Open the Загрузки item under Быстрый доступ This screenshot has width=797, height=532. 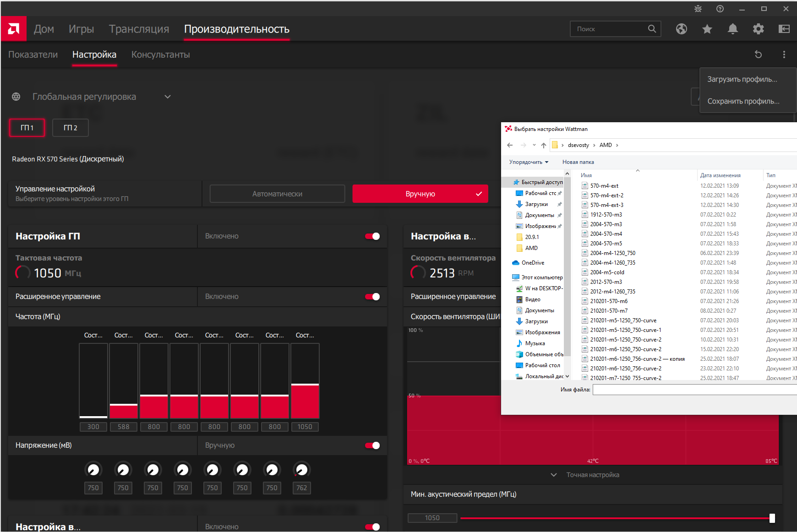(536, 204)
